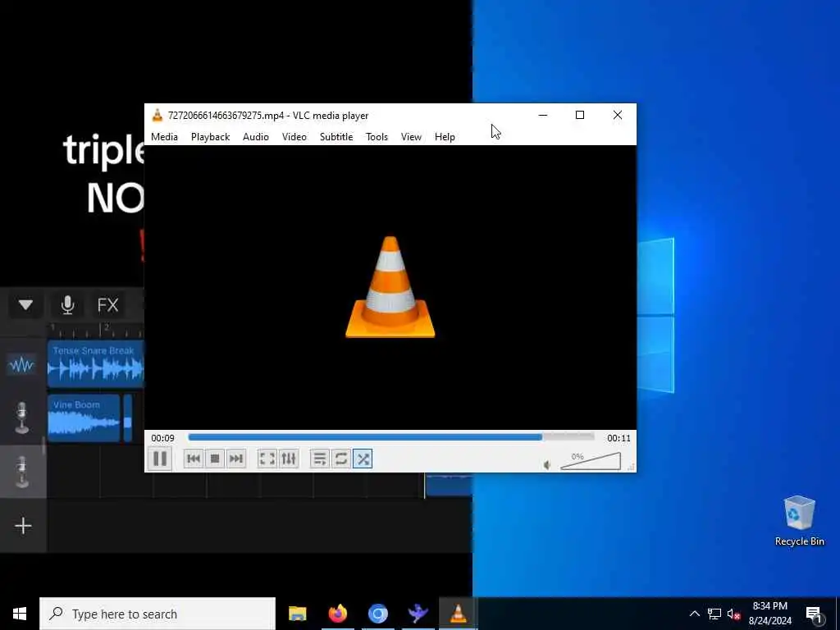Open the Subtitle menu
Screen dimensions: 840x630
point(336,137)
